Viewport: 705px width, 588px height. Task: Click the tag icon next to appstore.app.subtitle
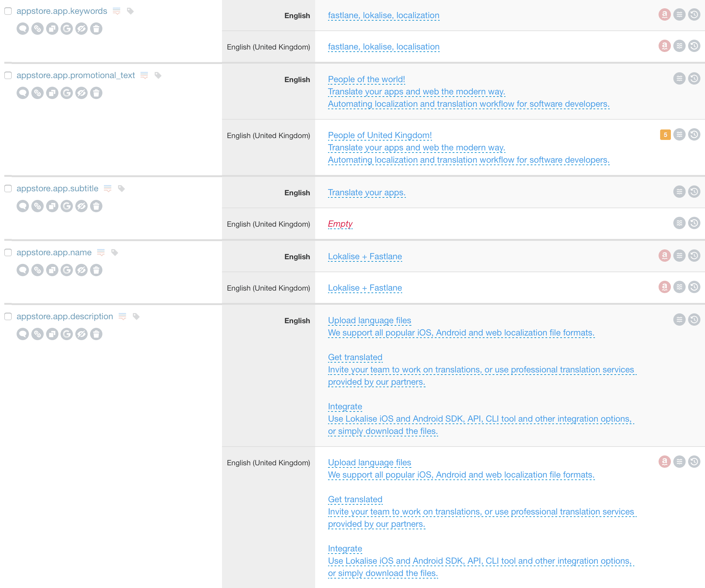tap(121, 189)
